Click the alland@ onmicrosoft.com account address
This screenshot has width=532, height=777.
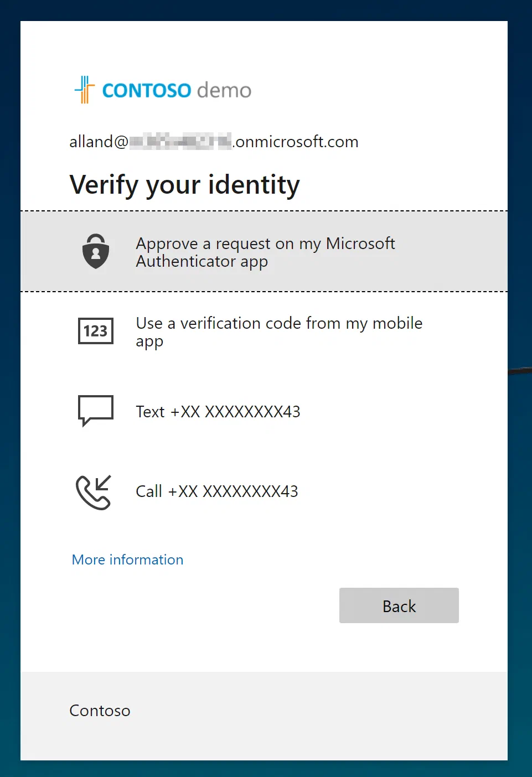click(x=214, y=142)
